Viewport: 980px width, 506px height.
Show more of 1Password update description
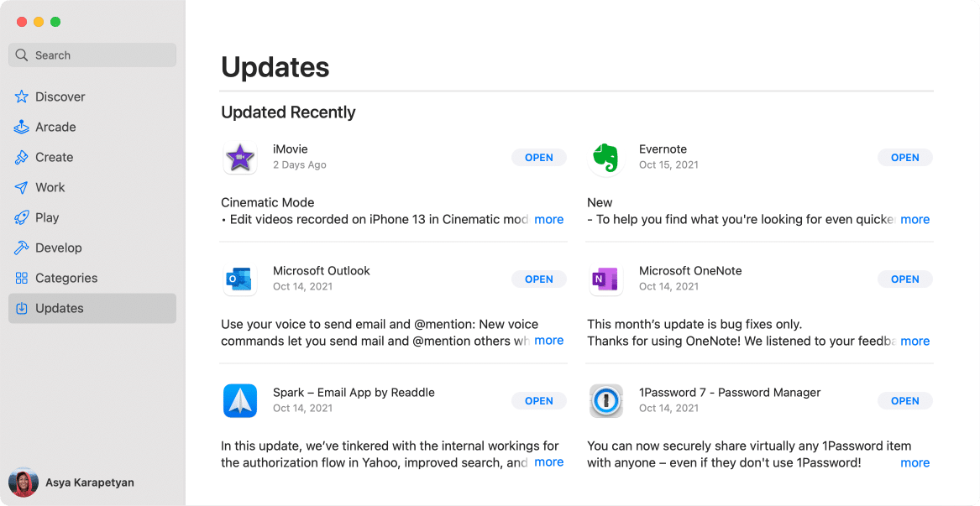tap(914, 462)
